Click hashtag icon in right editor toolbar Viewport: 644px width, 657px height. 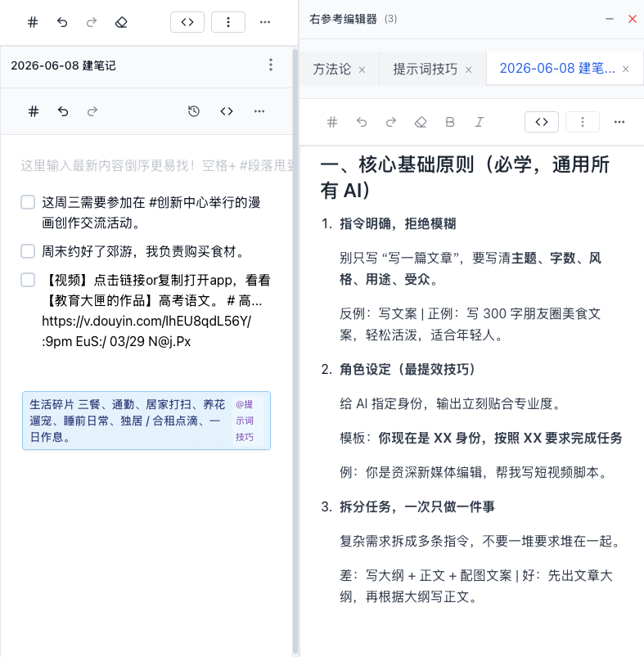(332, 122)
